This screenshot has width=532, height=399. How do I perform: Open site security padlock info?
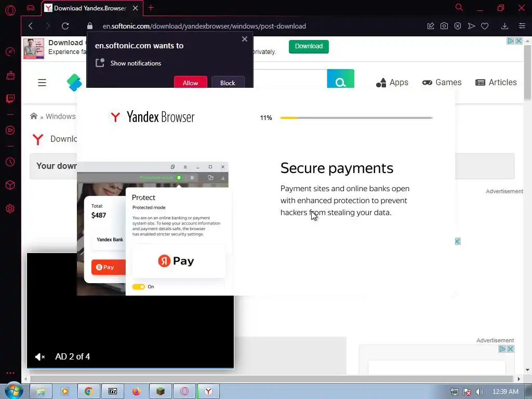pos(90,26)
